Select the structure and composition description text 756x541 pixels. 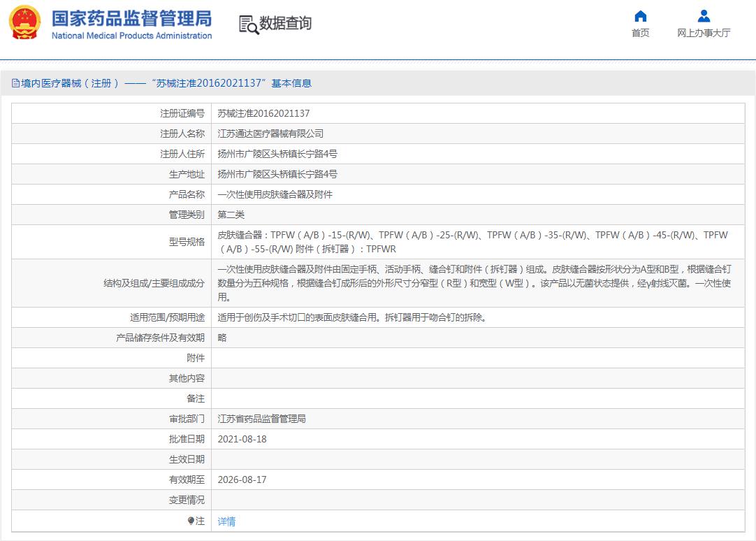(x=474, y=283)
